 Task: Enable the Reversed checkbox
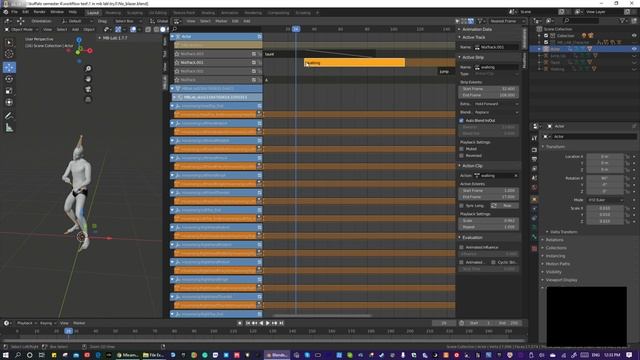462,156
